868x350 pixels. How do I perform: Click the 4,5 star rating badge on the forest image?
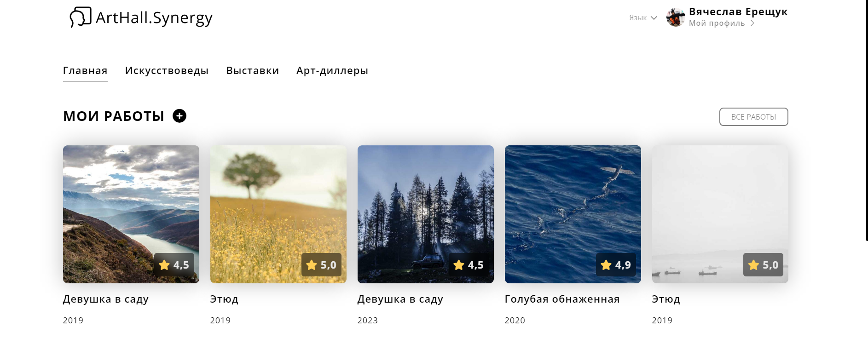coord(469,265)
